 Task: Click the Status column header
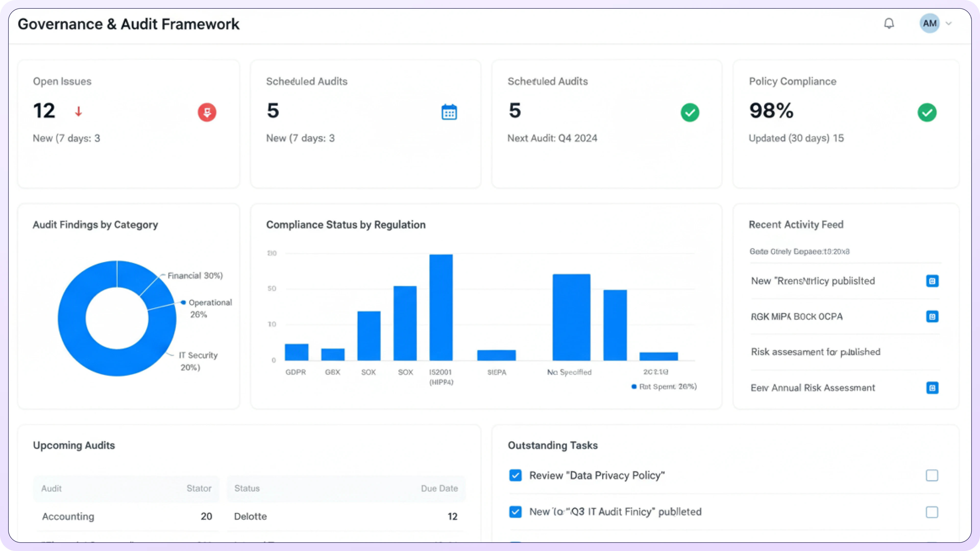click(247, 488)
